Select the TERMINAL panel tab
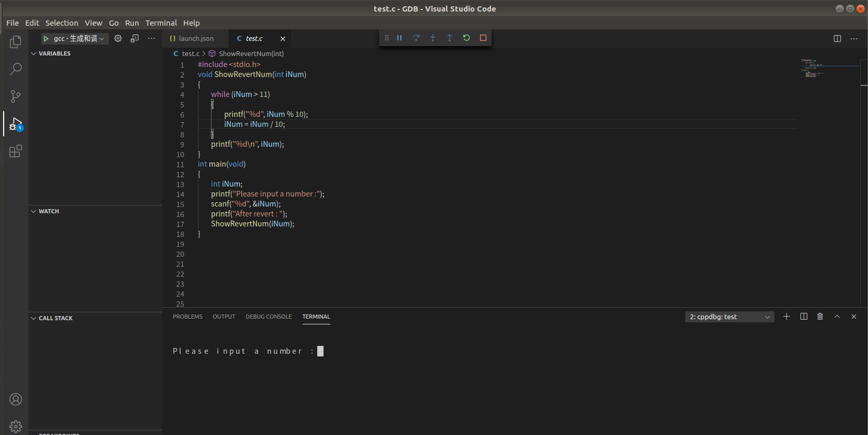The height and width of the screenshot is (435, 868). point(316,317)
